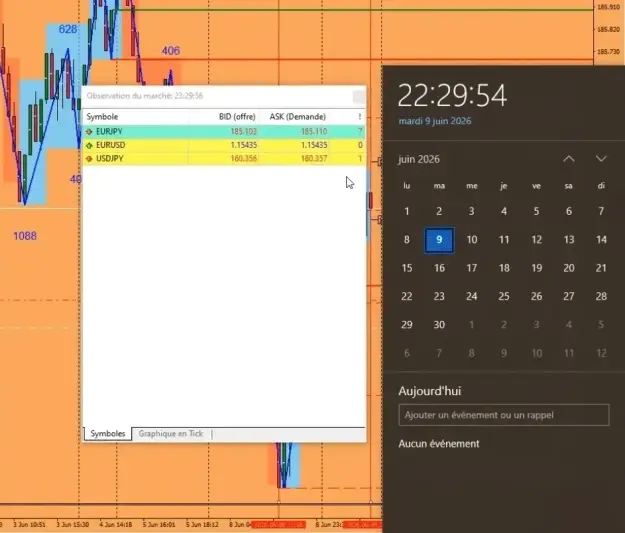This screenshot has width=625, height=533.
Task: Click the 22:29:54 clock display
Action: point(452,95)
